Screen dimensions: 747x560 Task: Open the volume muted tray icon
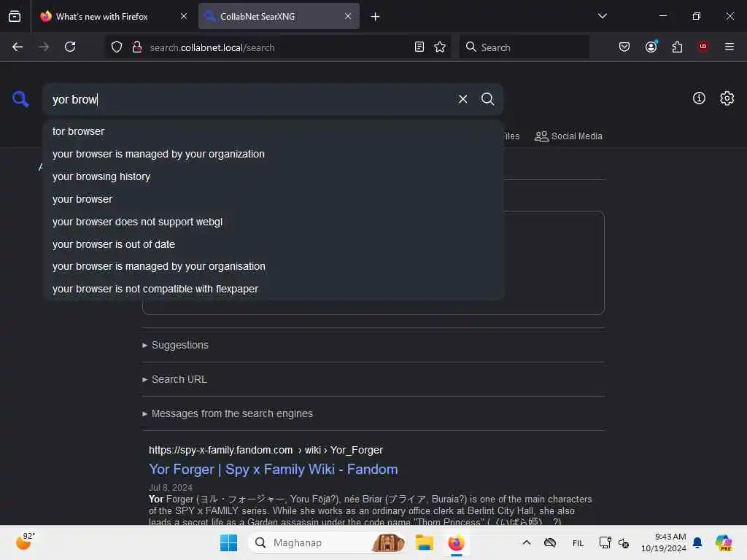pyautogui.click(x=624, y=543)
